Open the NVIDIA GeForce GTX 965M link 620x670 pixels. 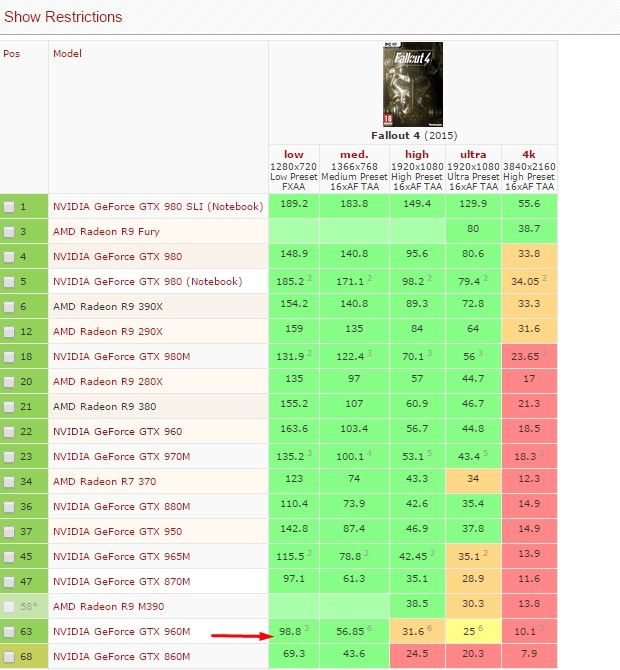coord(121,557)
